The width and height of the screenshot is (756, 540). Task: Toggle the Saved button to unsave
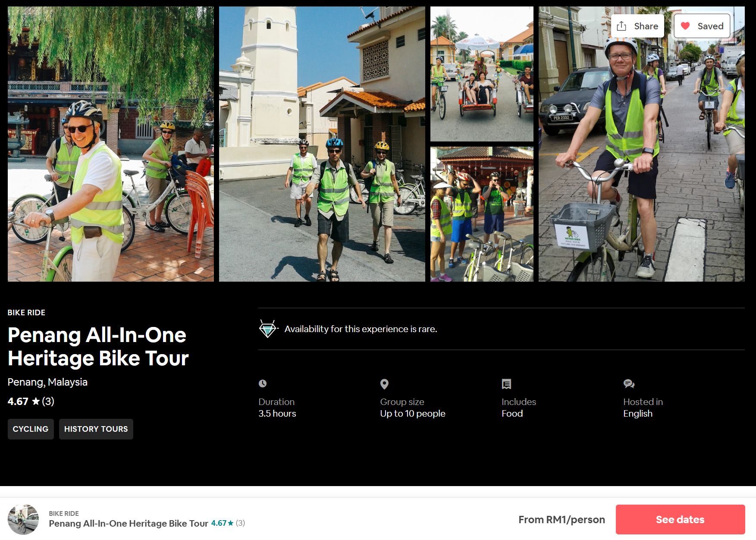click(702, 26)
